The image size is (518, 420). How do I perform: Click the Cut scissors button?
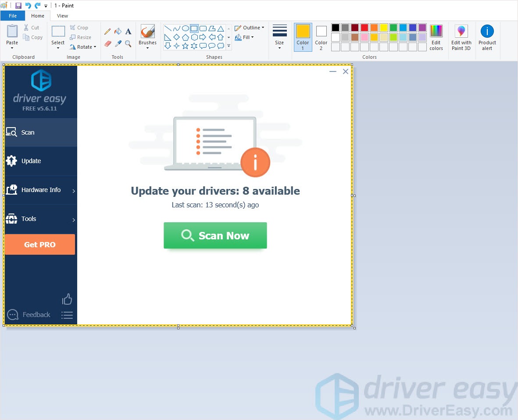tap(32, 28)
